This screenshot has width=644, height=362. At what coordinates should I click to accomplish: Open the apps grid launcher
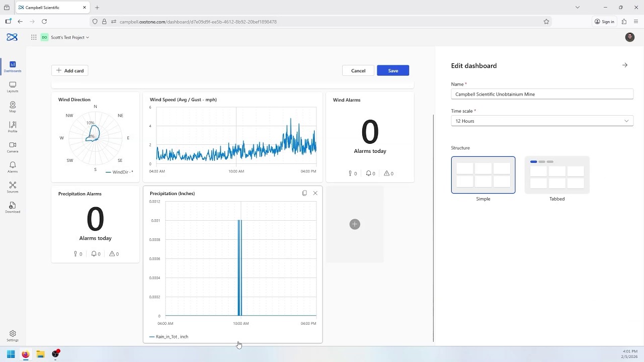click(x=34, y=37)
